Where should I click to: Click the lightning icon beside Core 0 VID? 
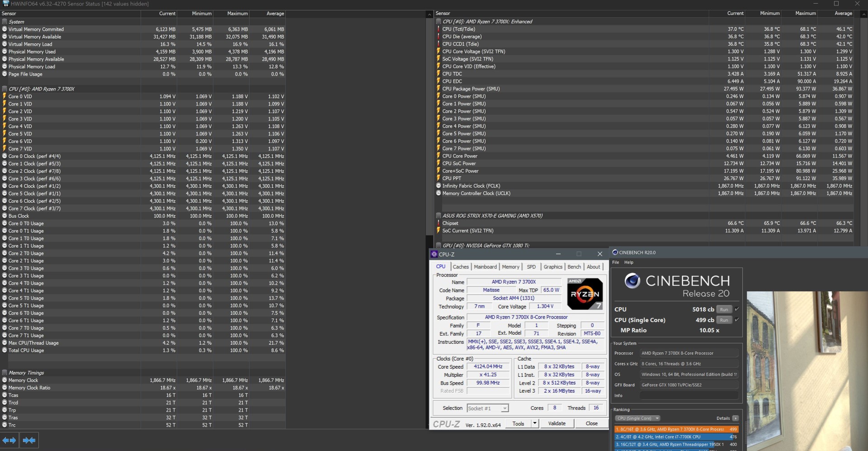(x=5, y=96)
